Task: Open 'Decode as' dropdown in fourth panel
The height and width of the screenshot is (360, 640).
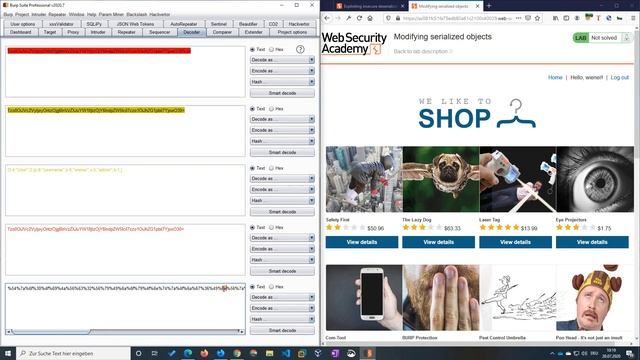Action: point(282,238)
